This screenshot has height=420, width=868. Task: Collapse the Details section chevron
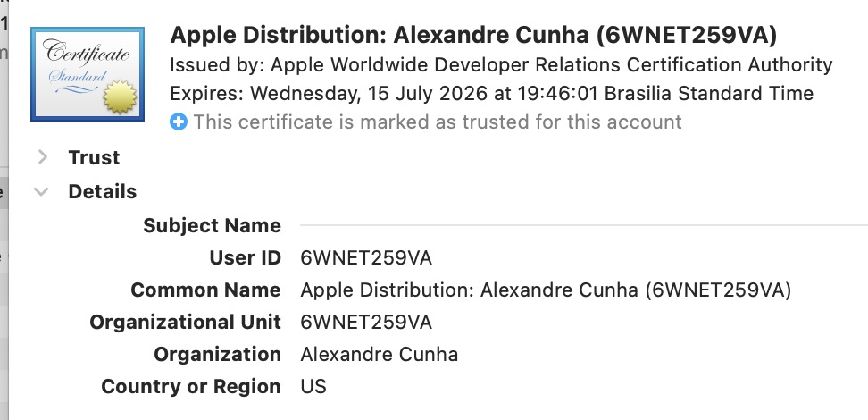[41, 192]
